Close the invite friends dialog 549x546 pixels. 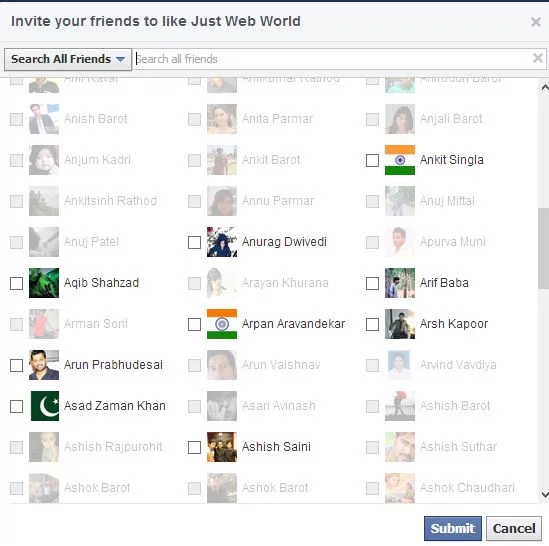[x=536, y=22]
